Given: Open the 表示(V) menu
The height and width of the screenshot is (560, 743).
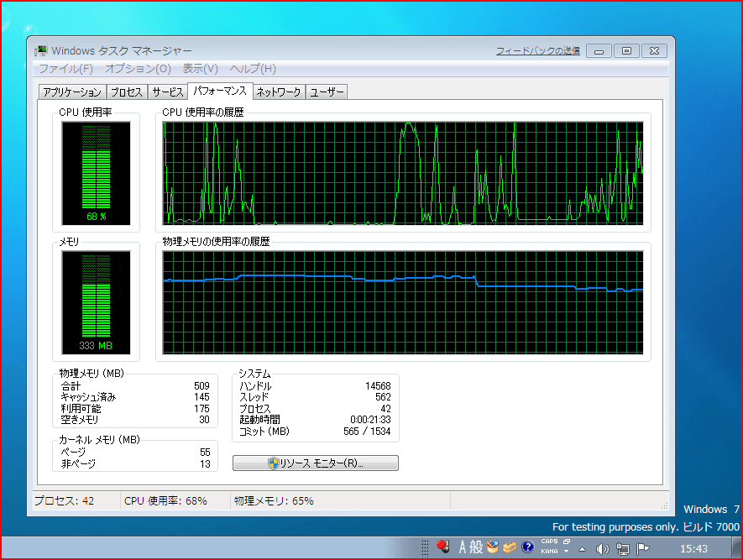Looking at the screenshot, I should pyautogui.click(x=201, y=69).
